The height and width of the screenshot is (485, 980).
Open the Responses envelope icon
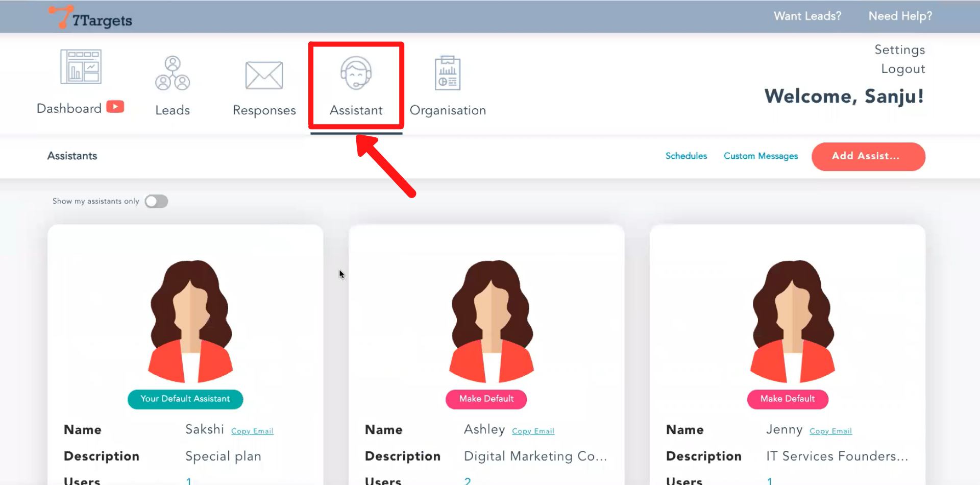(264, 76)
